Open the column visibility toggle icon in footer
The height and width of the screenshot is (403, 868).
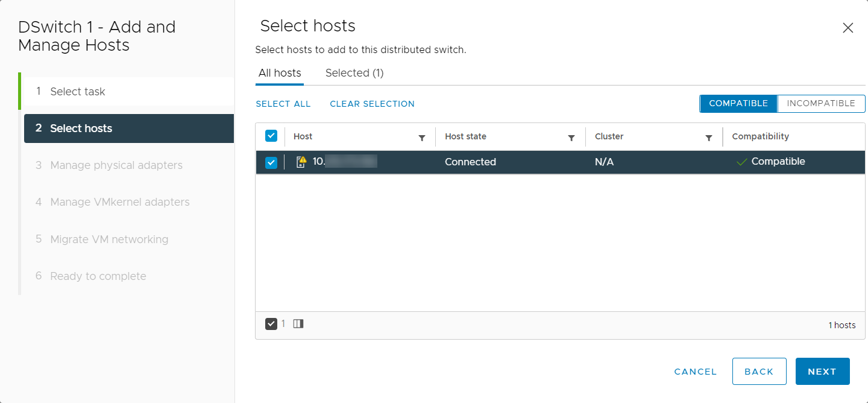[298, 324]
